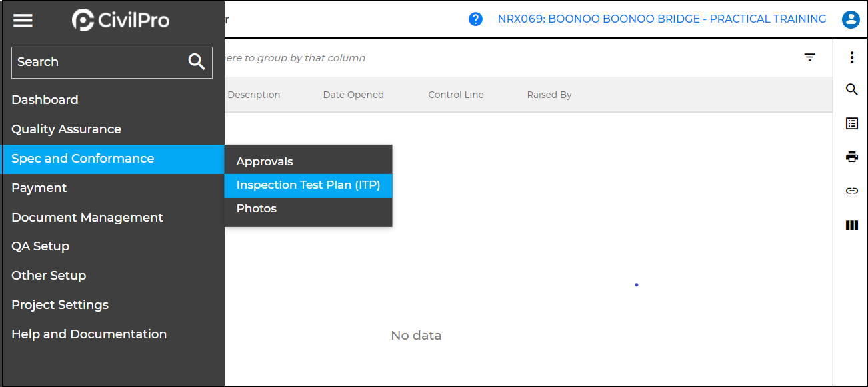Click the print icon in right toolbar
The width and height of the screenshot is (868, 387).
tap(851, 157)
